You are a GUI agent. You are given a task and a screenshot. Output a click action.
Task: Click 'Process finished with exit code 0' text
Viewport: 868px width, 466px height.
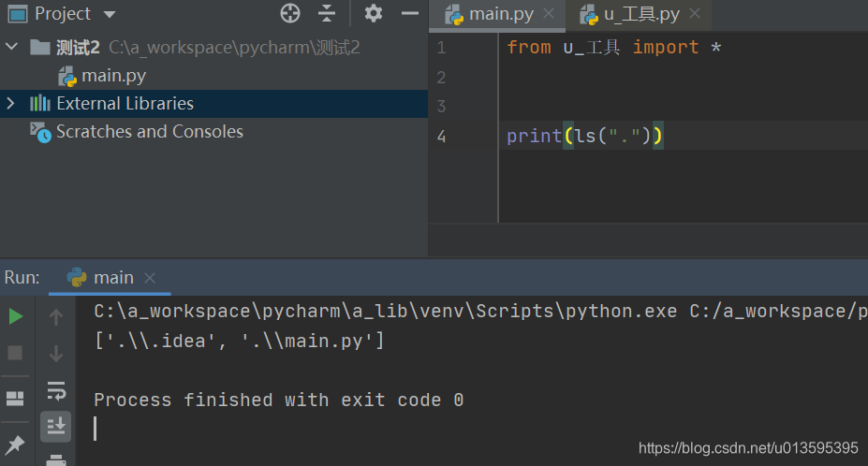278,400
